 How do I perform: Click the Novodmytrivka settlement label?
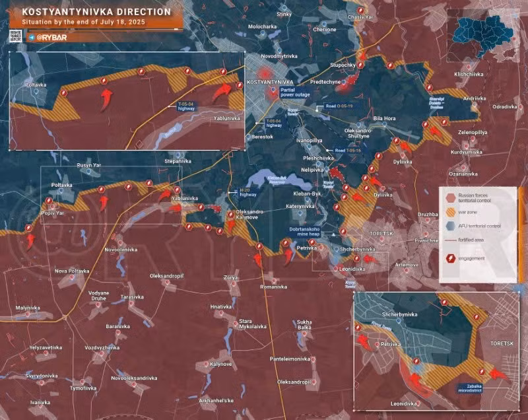[279, 56]
